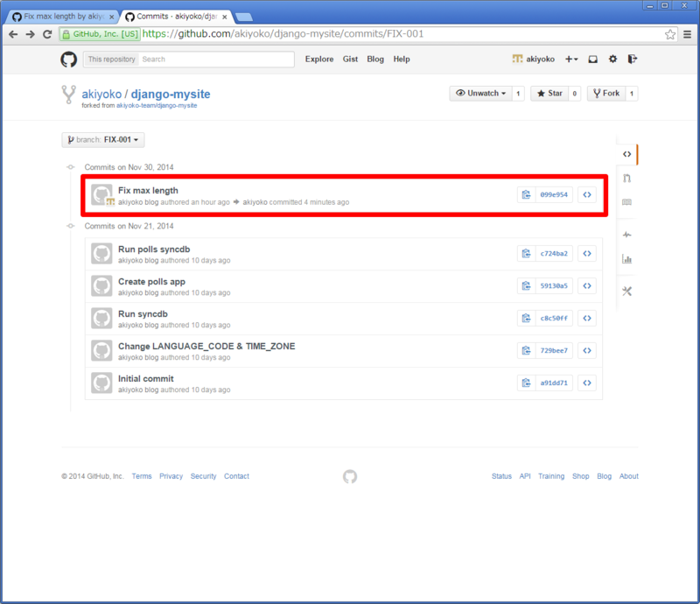Open the Code sidebar icon
This screenshot has width=700, height=604.
tap(626, 154)
